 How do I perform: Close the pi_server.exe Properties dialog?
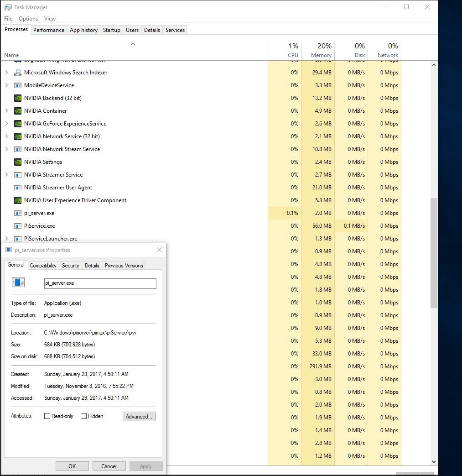point(159,250)
